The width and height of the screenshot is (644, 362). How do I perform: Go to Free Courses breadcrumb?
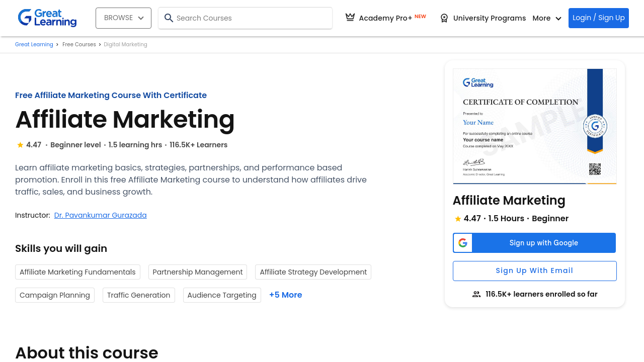click(x=79, y=45)
